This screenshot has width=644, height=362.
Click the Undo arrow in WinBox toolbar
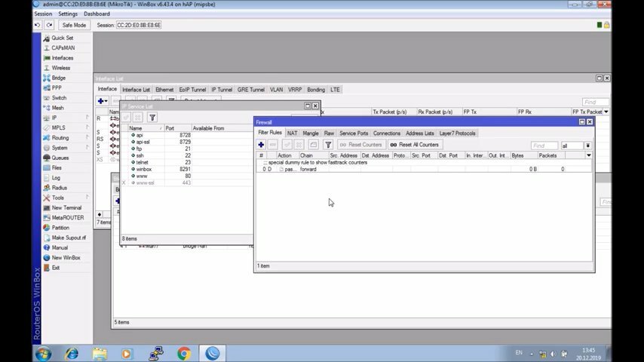pyautogui.click(x=38, y=25)
